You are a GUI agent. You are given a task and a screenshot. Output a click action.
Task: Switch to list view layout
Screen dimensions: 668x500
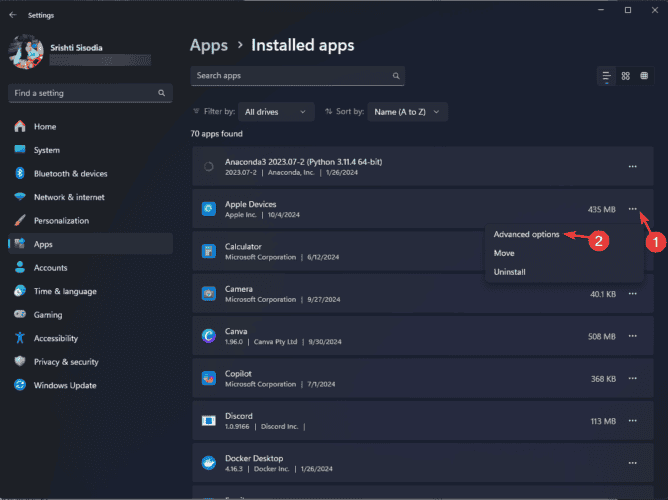tap(606, 76)
